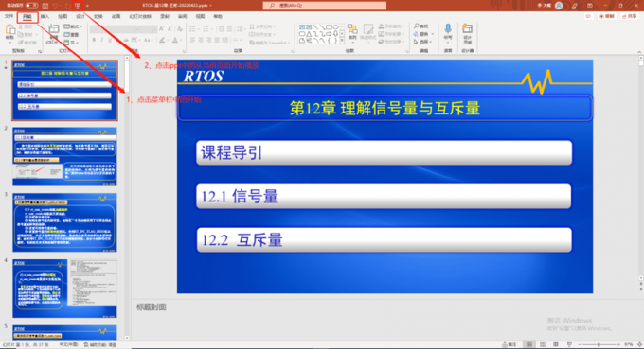
Task: Select the 开始 (Home) ribbon tab
Action: [x=27, y=17]
